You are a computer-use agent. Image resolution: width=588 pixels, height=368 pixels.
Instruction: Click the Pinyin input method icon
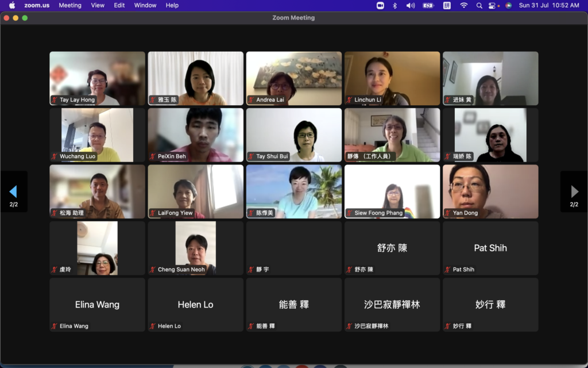pyautogui.click(x=447, y=5)
